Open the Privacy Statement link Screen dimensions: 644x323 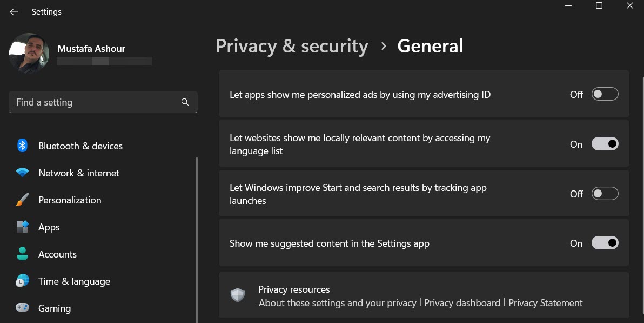[546, 303]
